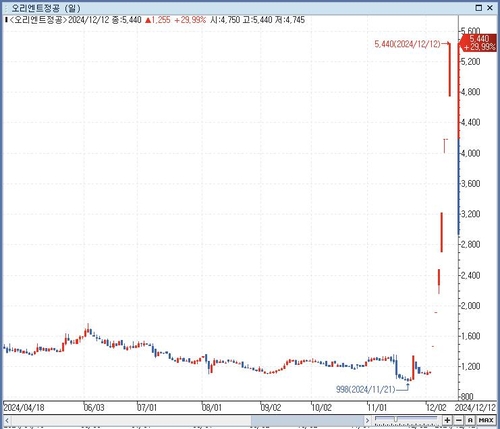Screen dimensions: 500x429
Task: Select the 998(2024/11/21) low annotation
Action: (x=365, y=389)
